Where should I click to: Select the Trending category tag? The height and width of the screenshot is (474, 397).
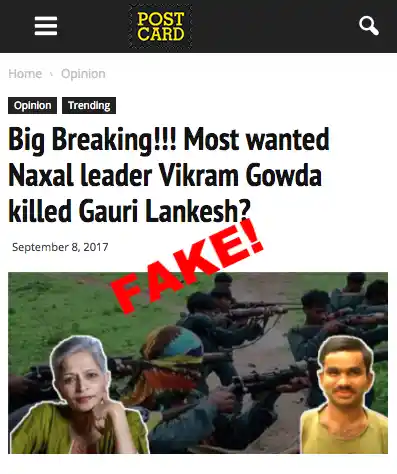89,105
